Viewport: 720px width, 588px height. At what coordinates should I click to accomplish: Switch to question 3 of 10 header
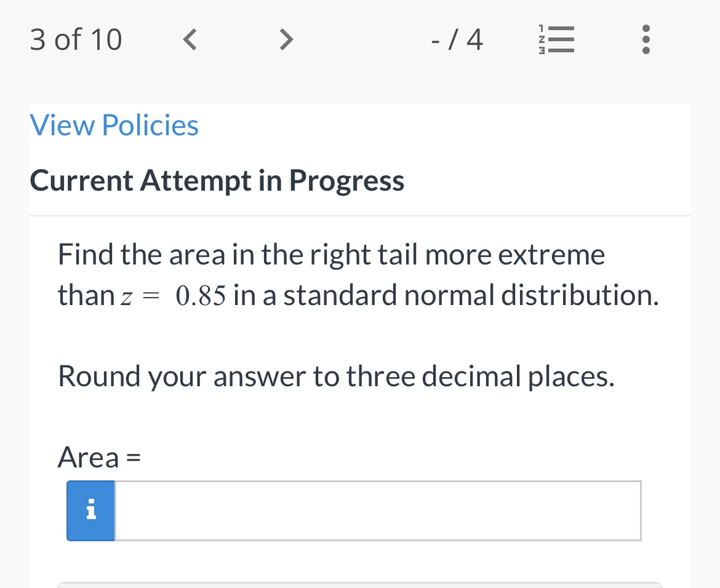point(76,39)
